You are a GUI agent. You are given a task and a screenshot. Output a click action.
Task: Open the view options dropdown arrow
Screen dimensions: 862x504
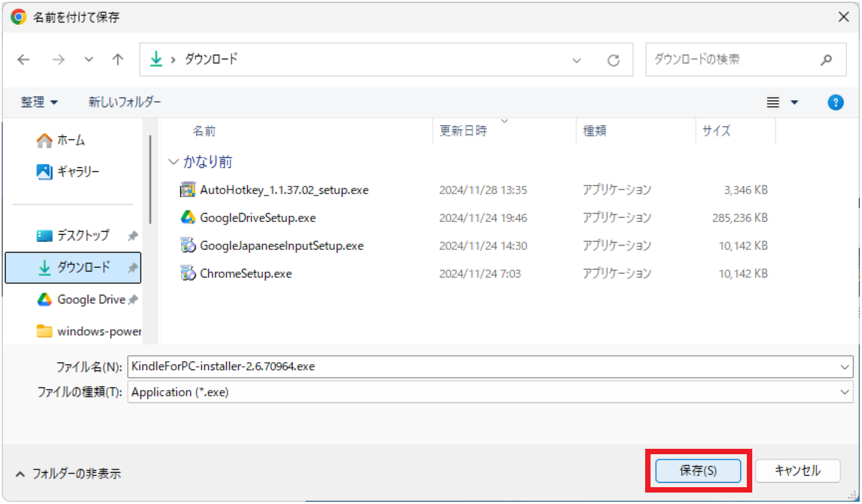click(x=794, y=103)
